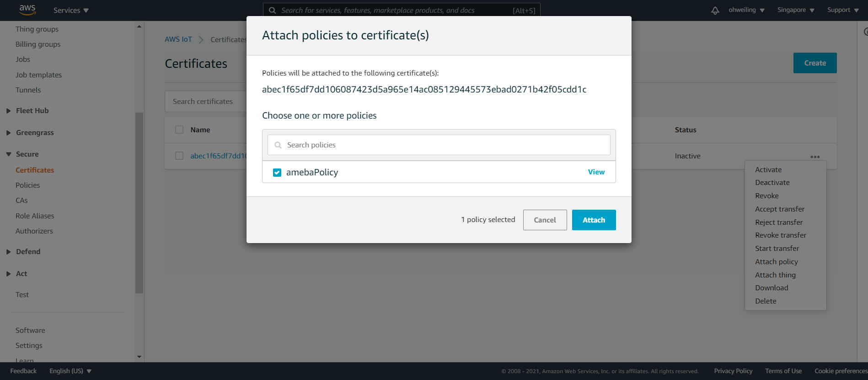The width and height of the screenshot is (868, 380).
Task: Click the Status column header
Action: 686,130
